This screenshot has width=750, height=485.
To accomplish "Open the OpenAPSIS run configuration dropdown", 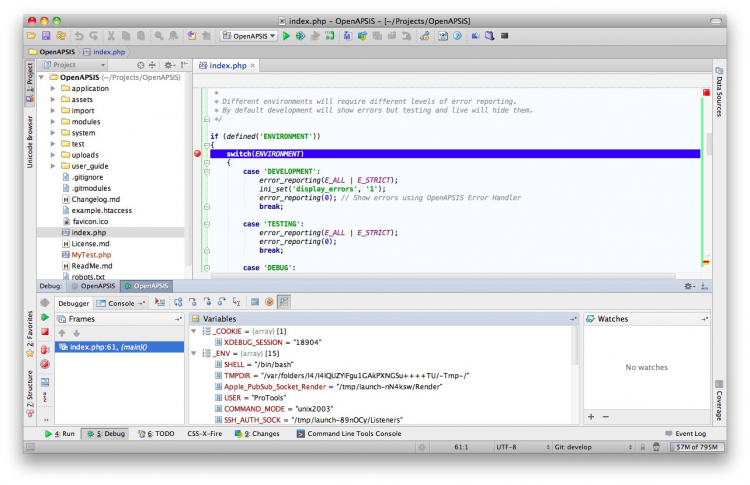I will pyautogui.click(x=249, y=36).
